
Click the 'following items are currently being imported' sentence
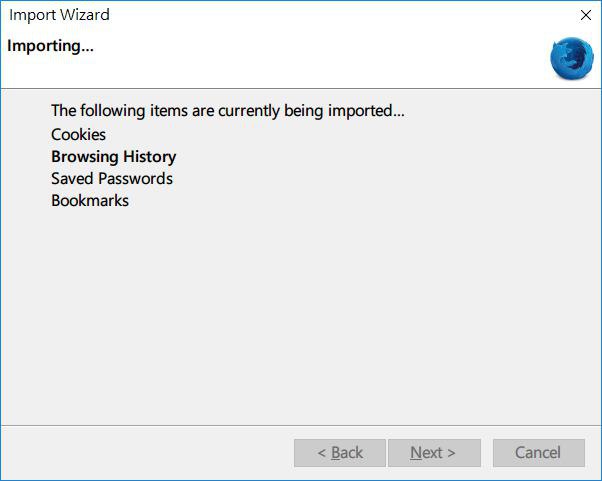coord(227,111)
